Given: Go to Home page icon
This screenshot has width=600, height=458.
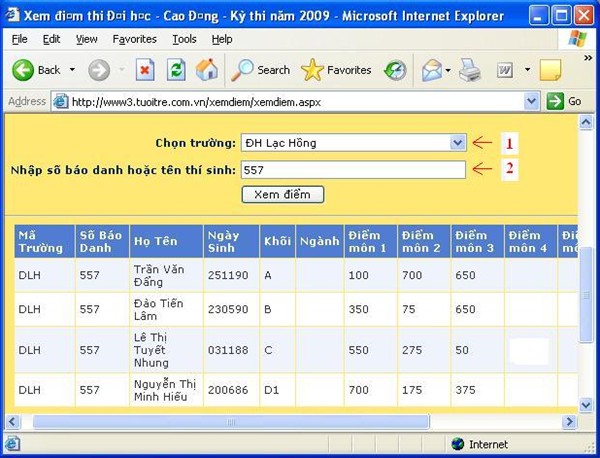Looking at the screenshot, I should click(x=207, y=70).
